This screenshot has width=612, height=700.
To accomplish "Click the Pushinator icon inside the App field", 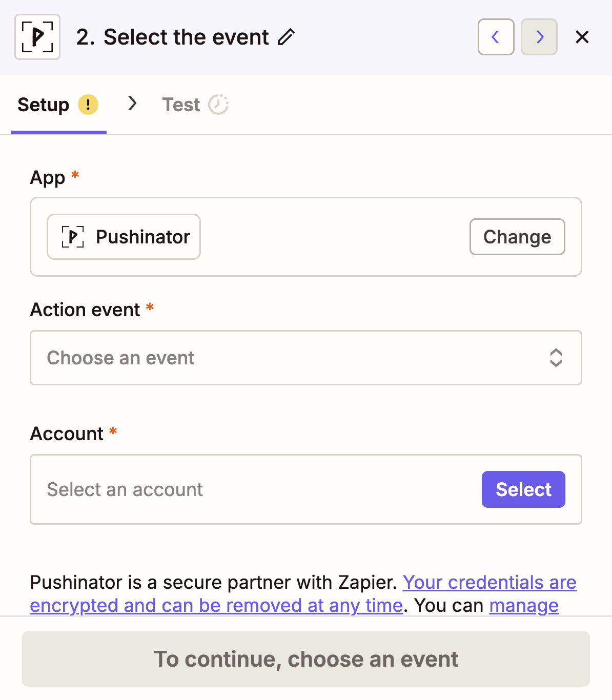I will click(x=72, y=237).
